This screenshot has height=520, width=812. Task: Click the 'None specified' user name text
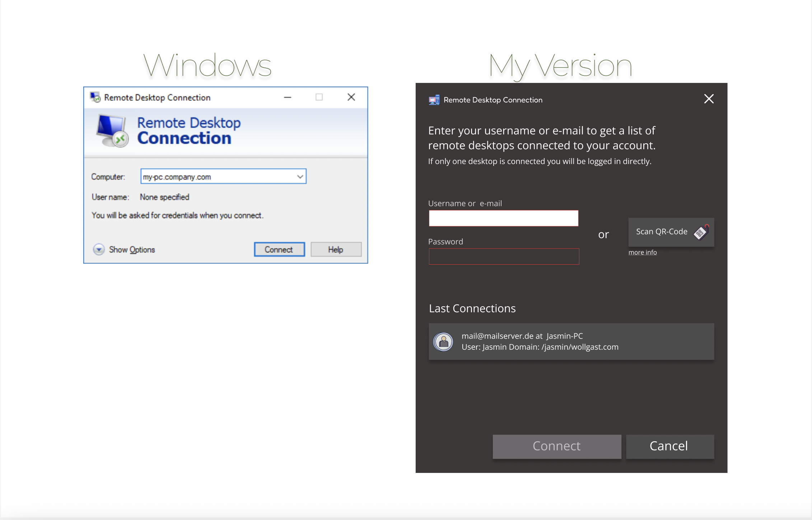pos(164,197)
